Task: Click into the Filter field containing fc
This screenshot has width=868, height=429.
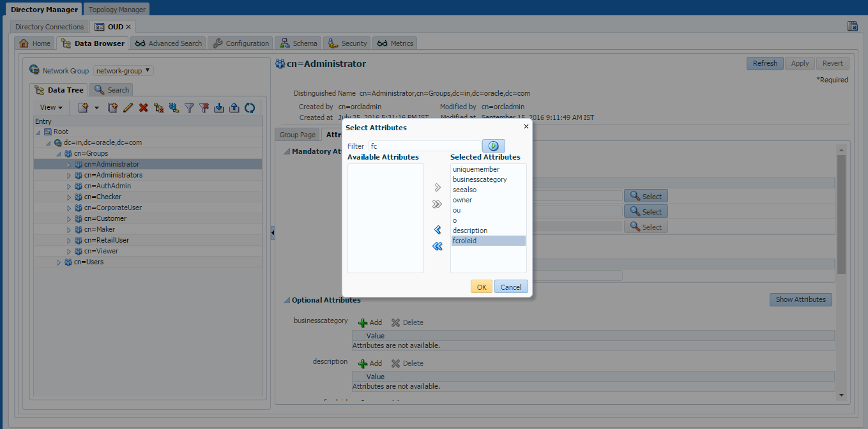Action: tap(425, 146)
